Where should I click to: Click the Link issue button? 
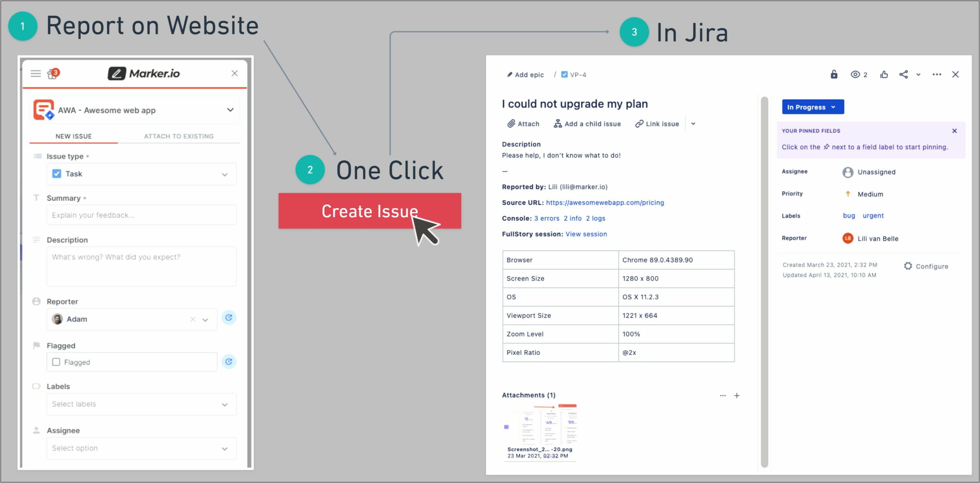[x=657, y=124]
